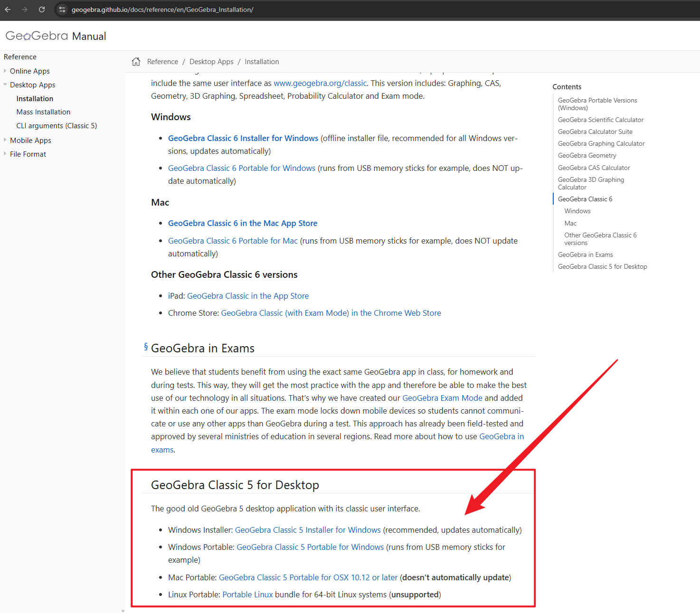Expand the Online Apps tree arrow
Screen dimensions: 700x613
click(5, 71)
